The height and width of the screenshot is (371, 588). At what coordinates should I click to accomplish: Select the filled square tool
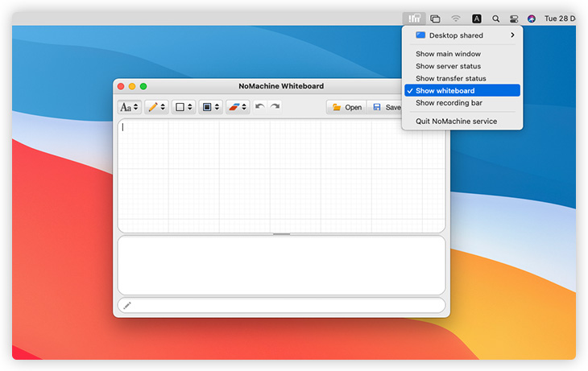click(207, 107)
